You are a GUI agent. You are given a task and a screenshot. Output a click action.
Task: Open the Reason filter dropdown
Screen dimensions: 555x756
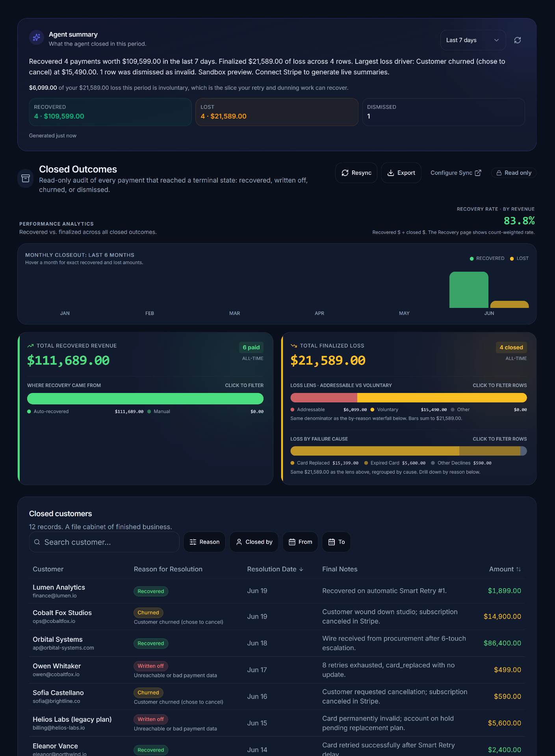coord(204,542)
